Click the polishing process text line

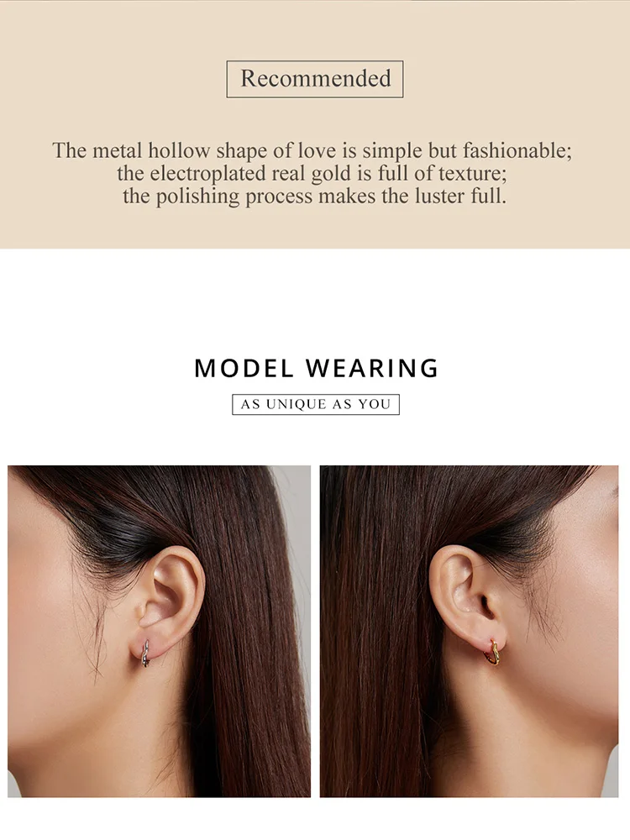pos(314,196)
